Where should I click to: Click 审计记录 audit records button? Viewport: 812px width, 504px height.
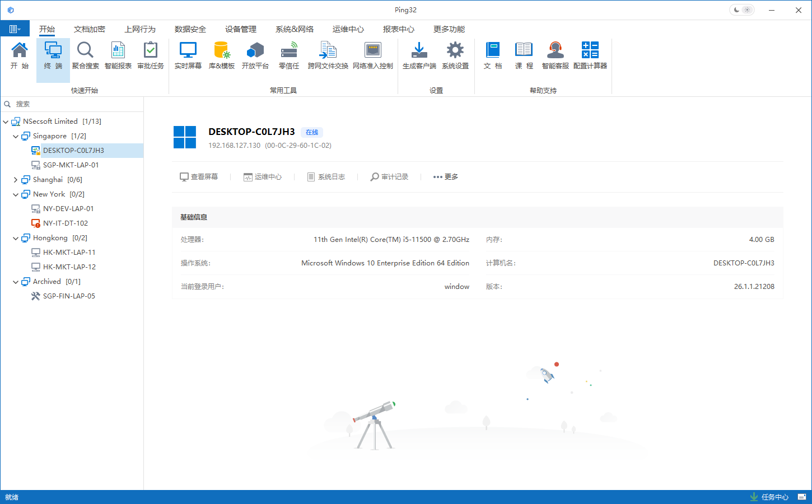click(389, 177)
